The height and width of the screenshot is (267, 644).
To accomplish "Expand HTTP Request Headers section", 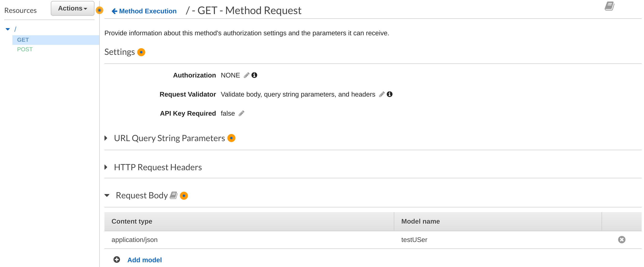I will pyautogui.click(x=106, y=167).
